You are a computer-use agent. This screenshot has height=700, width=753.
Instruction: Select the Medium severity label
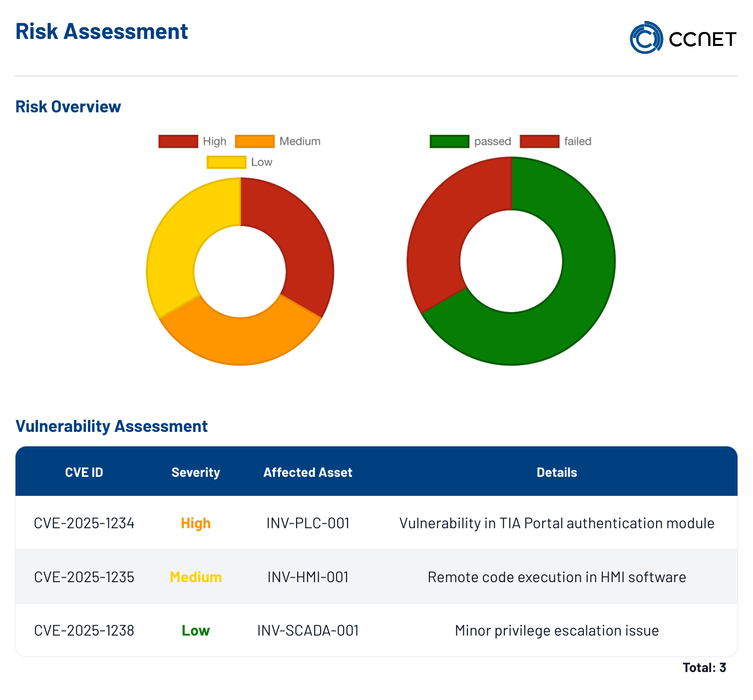pos(196,577)
